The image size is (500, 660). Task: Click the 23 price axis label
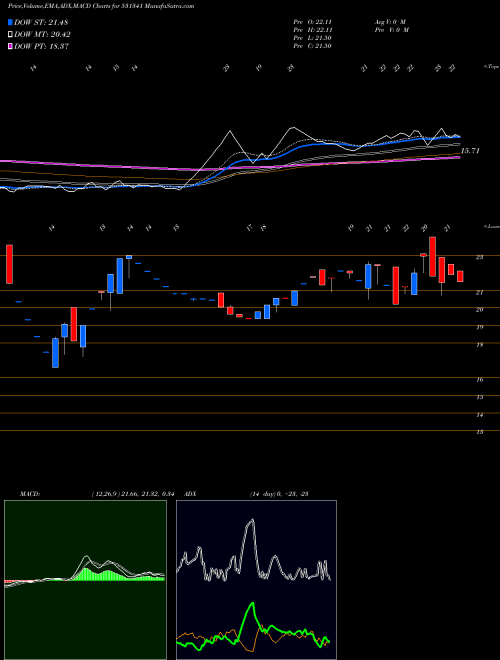479,257
